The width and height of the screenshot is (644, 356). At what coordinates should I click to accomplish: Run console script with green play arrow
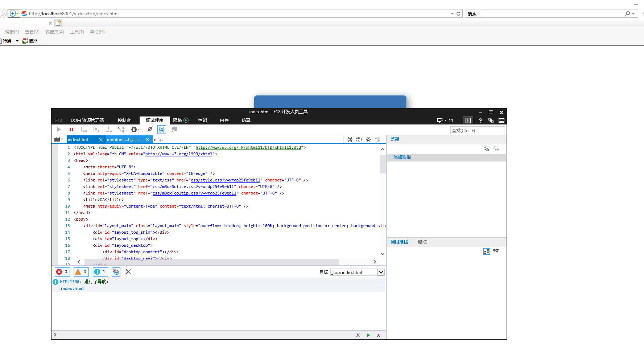[x=368, y=335]
